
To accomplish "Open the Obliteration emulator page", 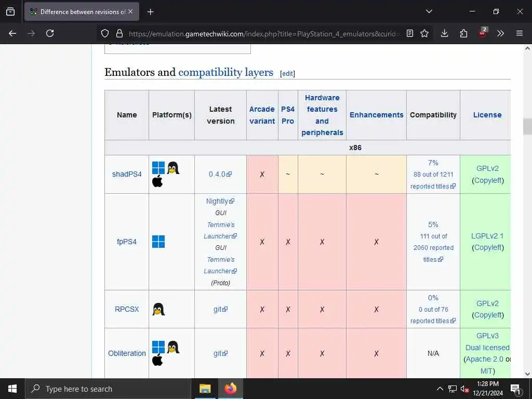I will click(x=127, y=353).
